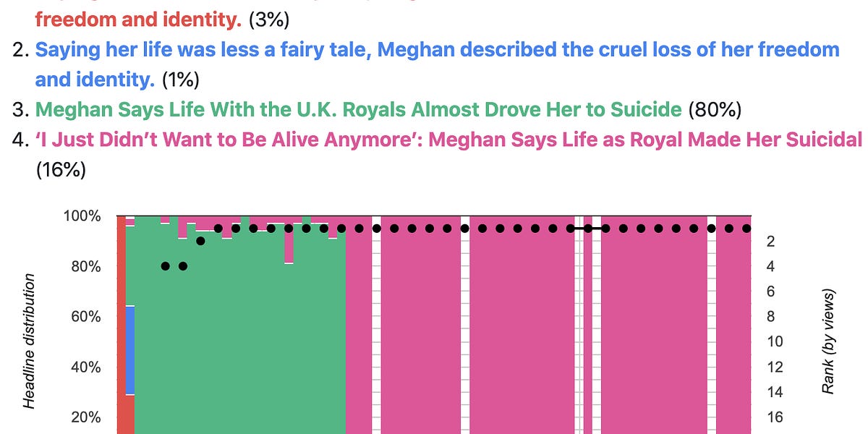
Task: Open the green headline about U.K. Royals
Action: pyautogui.click(x=359, y=109)
